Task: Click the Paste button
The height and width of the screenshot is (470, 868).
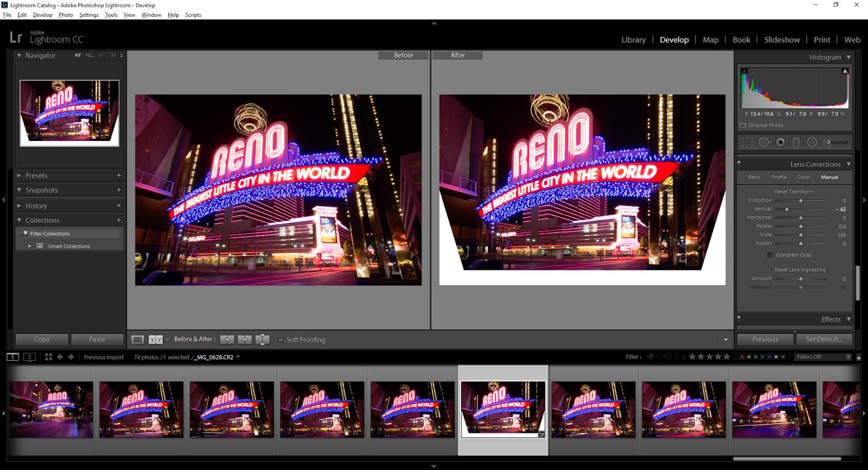Action: (97, 339)
